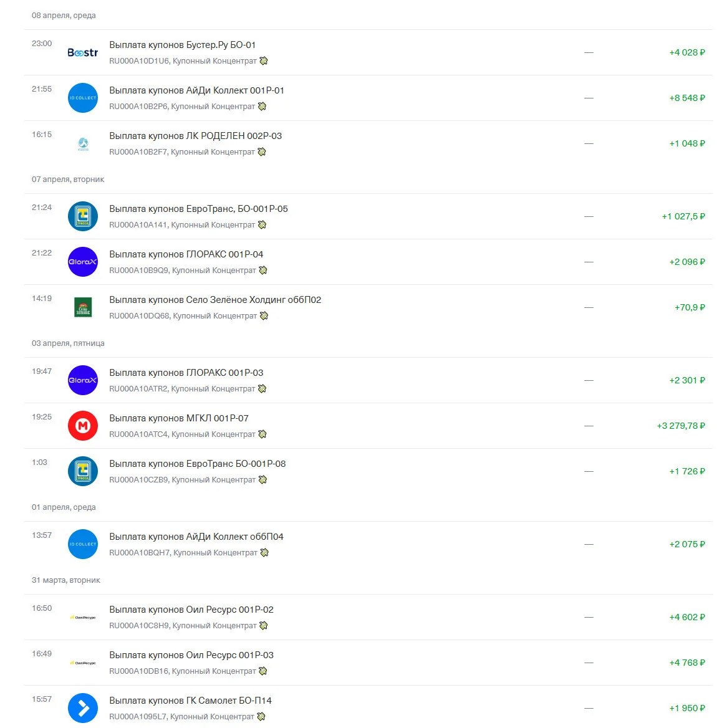Screen dimensions: 717x728
Task: Click strategy badge icon after RU000A10ATR2
Action: [262, 388]
